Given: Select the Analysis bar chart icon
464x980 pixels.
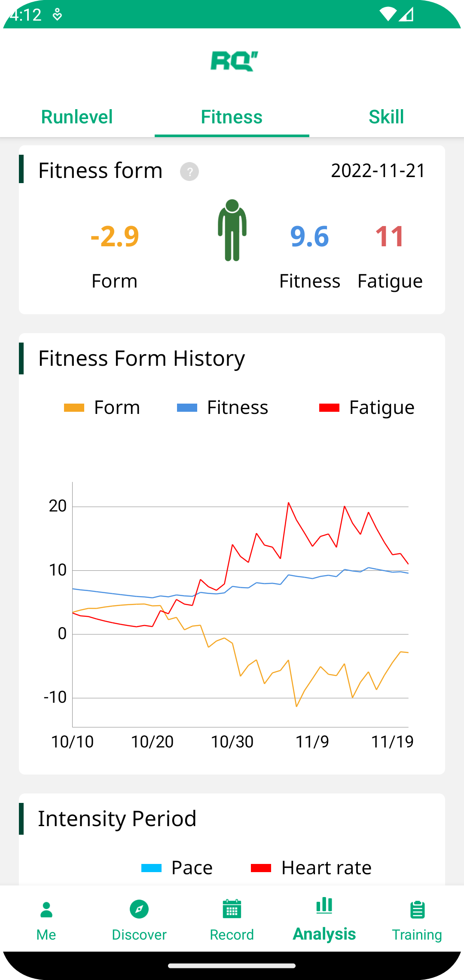Looking at the screenshot, I should point(324,905).
